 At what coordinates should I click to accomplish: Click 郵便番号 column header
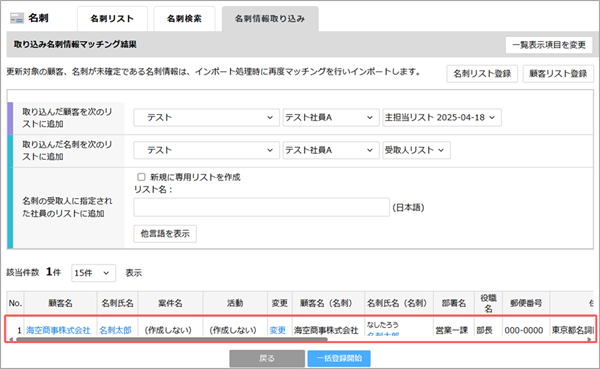point(526,303)
